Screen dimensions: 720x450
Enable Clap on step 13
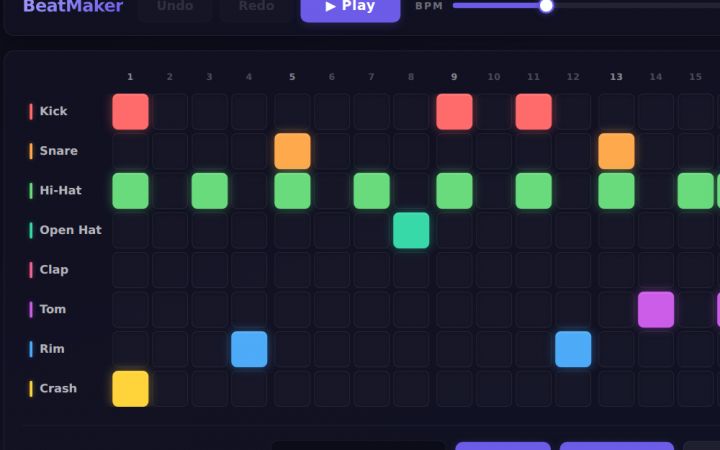coord(616,270)
